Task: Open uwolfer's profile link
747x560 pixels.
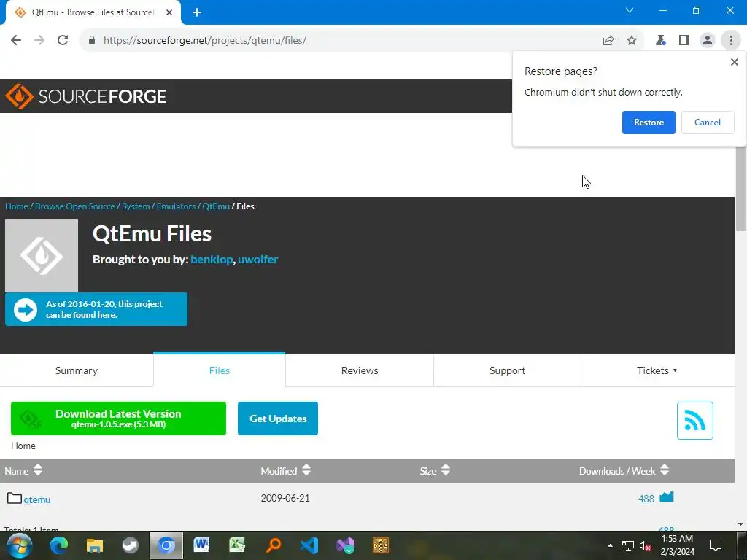Action: point(258,260)
